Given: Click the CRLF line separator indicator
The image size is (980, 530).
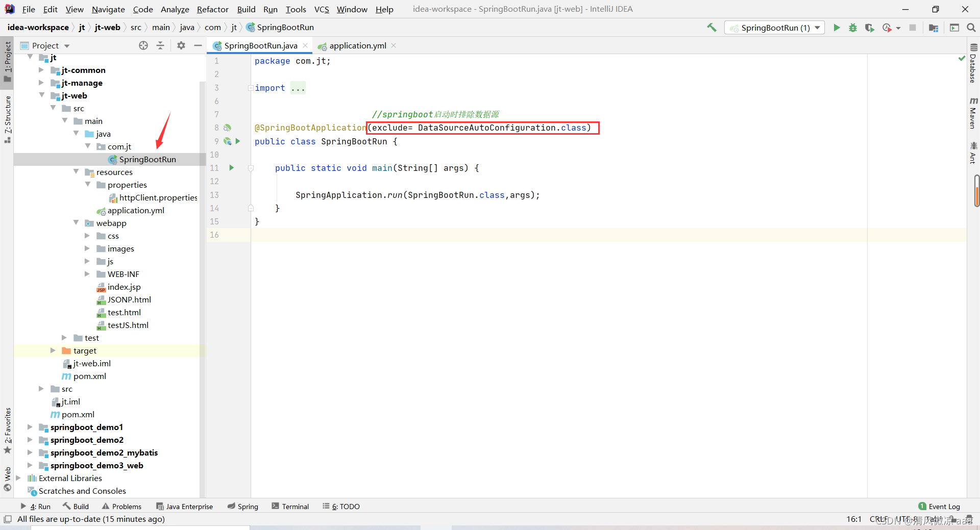Looking at the screenshot, I should click(878, 519).
